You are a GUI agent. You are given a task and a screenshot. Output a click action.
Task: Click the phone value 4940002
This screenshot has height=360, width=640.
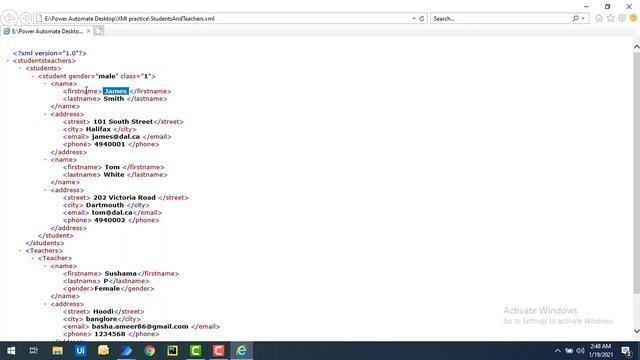[x=109, y=220]
